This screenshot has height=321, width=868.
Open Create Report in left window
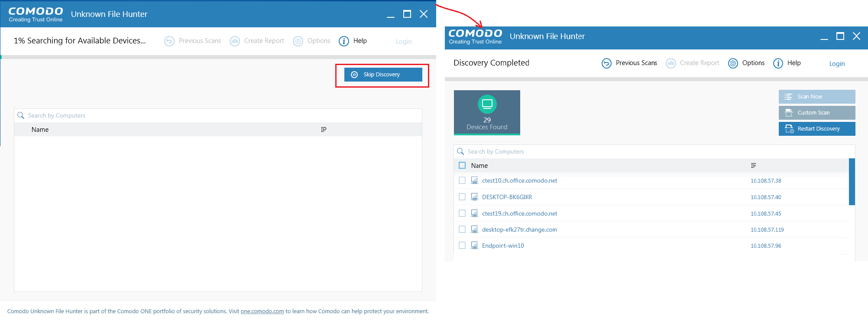264,41
